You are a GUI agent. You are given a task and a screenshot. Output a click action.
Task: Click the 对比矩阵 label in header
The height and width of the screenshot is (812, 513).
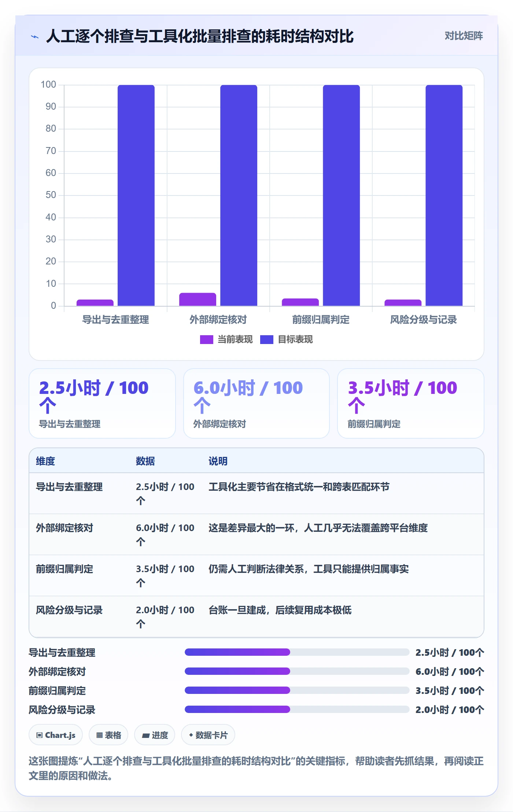[464, 36]
